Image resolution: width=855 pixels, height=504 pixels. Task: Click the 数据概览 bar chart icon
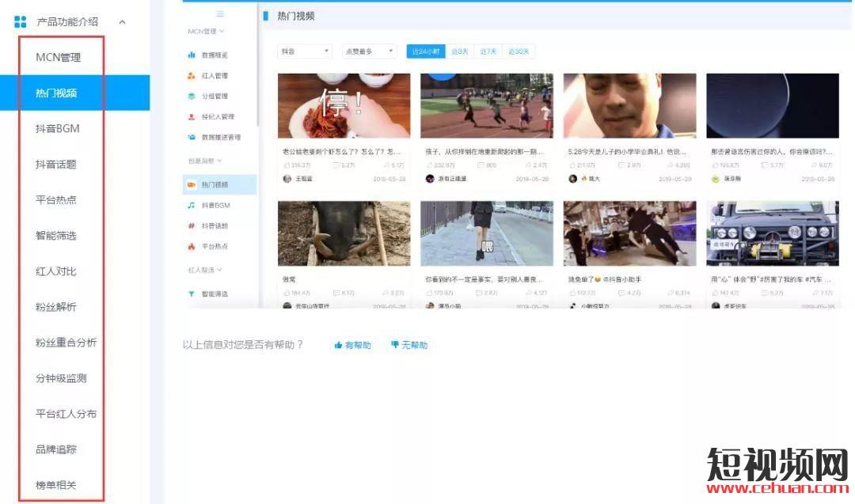[191, 55]
